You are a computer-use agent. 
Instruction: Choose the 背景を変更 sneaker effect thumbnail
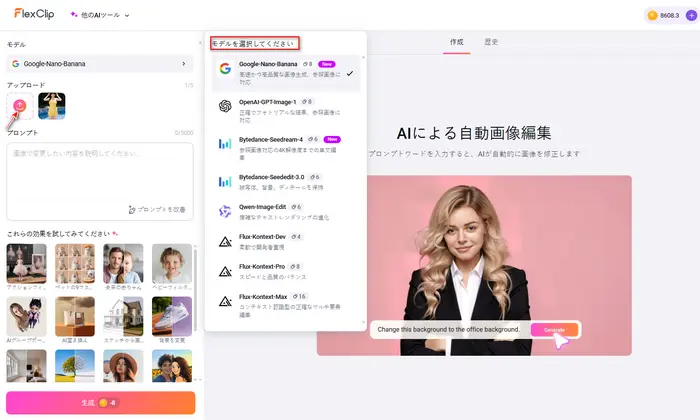pyautogui.click(x=172, y=316)
